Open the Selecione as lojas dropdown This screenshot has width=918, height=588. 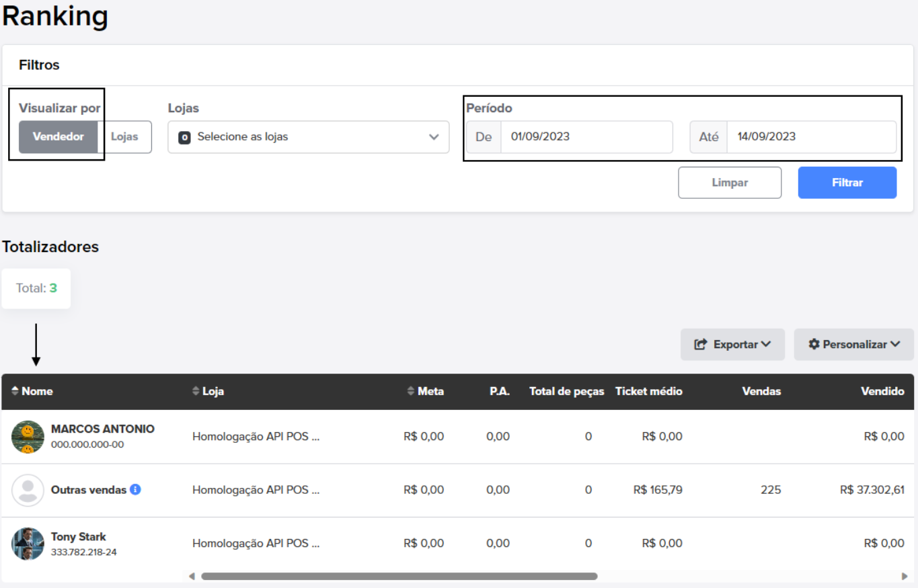[x=308, y=137]
